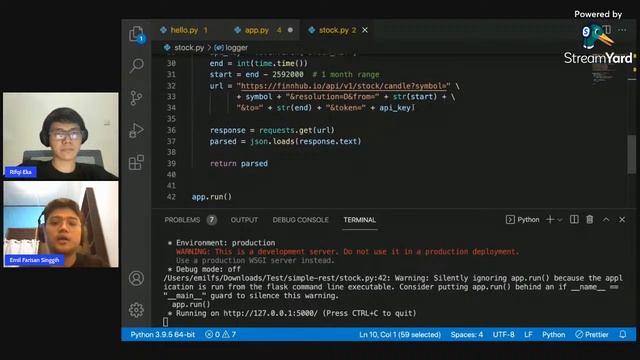
Task: Click the requests.get(url) code
Action: point(297,130)
